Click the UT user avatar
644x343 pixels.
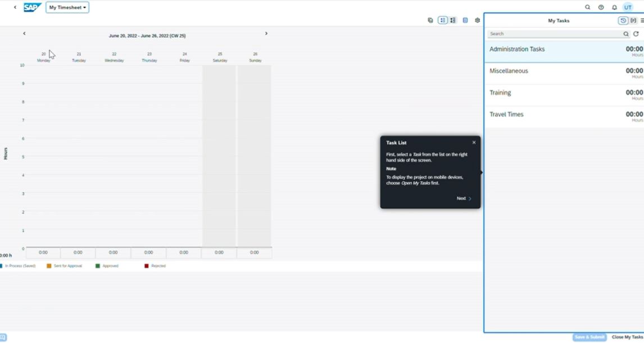pos(628,7)
